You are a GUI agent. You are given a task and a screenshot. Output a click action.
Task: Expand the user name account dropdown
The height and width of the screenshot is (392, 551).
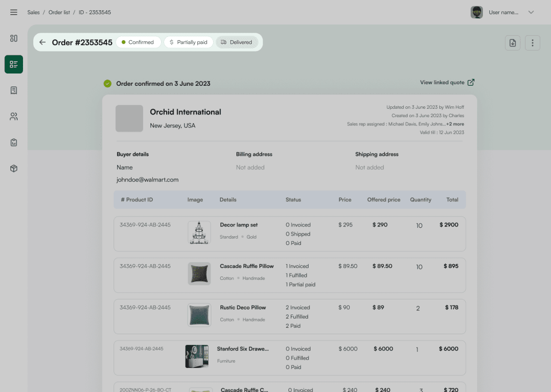[531, 12]
